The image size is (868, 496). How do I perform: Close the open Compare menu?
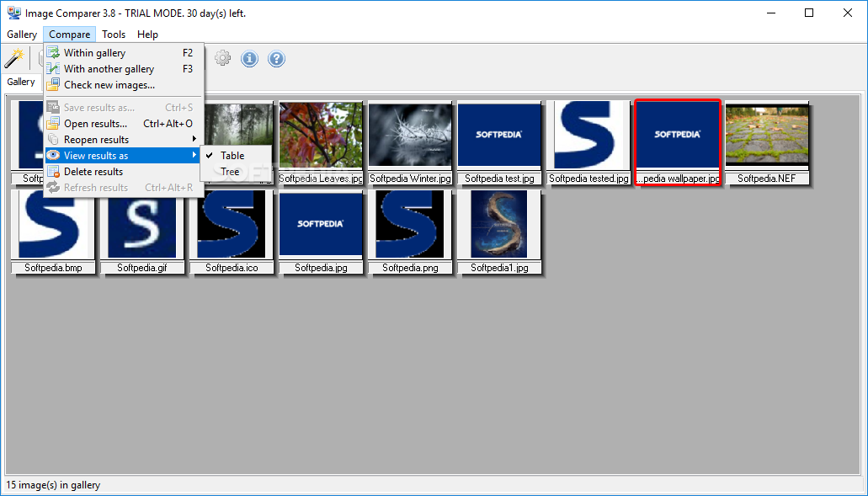click(69, 35)
